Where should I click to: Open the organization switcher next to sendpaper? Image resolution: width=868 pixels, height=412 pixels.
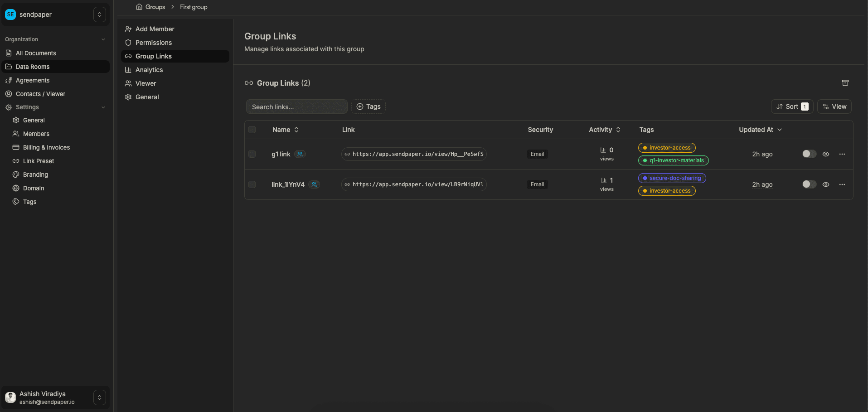point(99,14)
